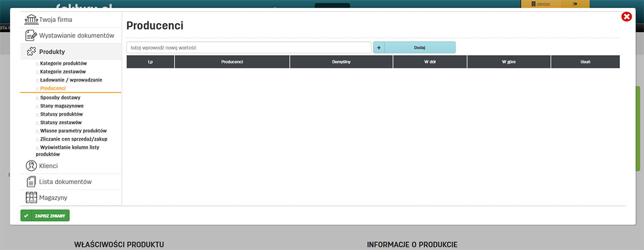Expand the Twoja firma section
The image size is (644, 250).
(x=56, y=20)
